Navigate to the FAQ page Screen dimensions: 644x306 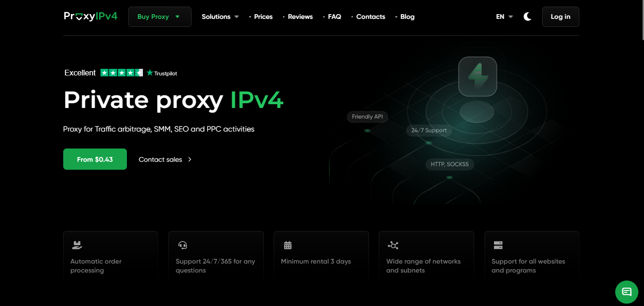[334, 17]
